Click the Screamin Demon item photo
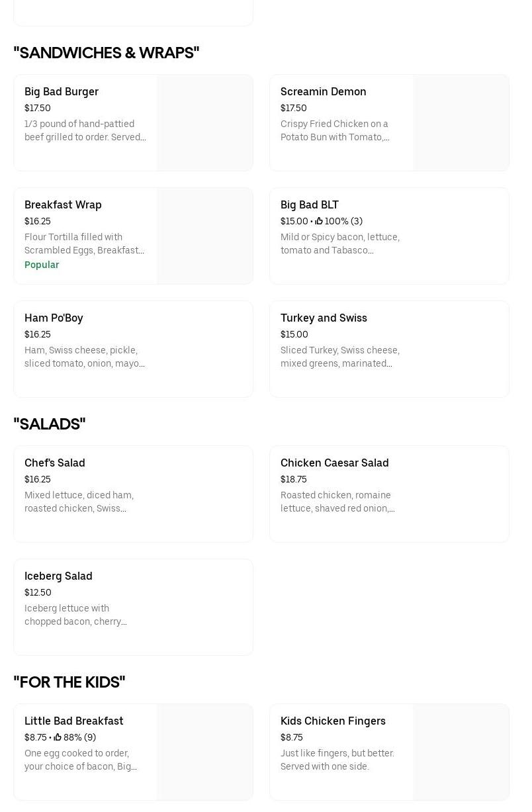Image resolution: width=532 pixels, height=812 pixels. click(x=461, y=123)
